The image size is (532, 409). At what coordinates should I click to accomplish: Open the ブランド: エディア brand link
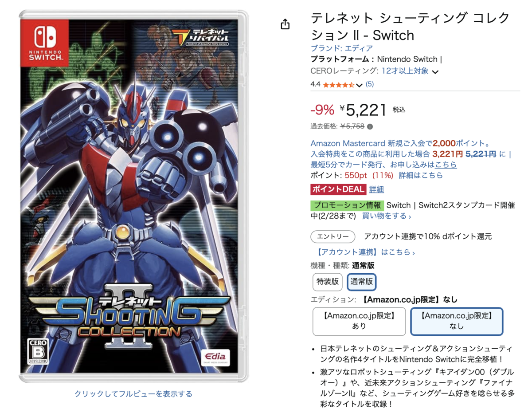[x=342, y=48]
